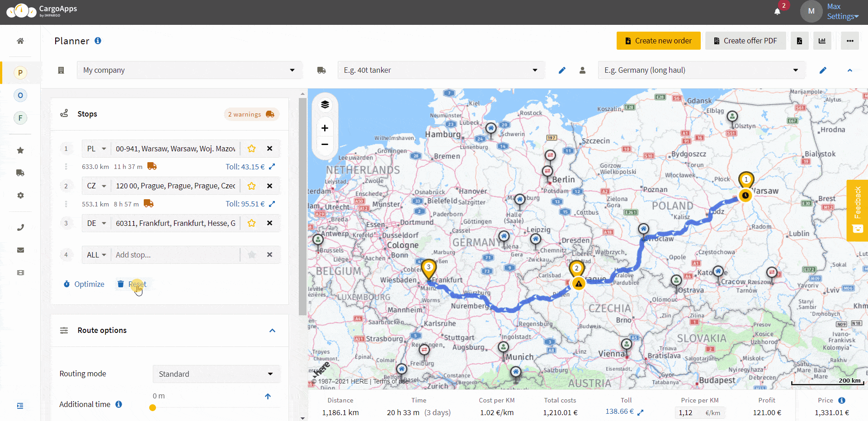Open the notifications bell with badge 2
This screenshot has height=421, width=868.
[778, 11]
